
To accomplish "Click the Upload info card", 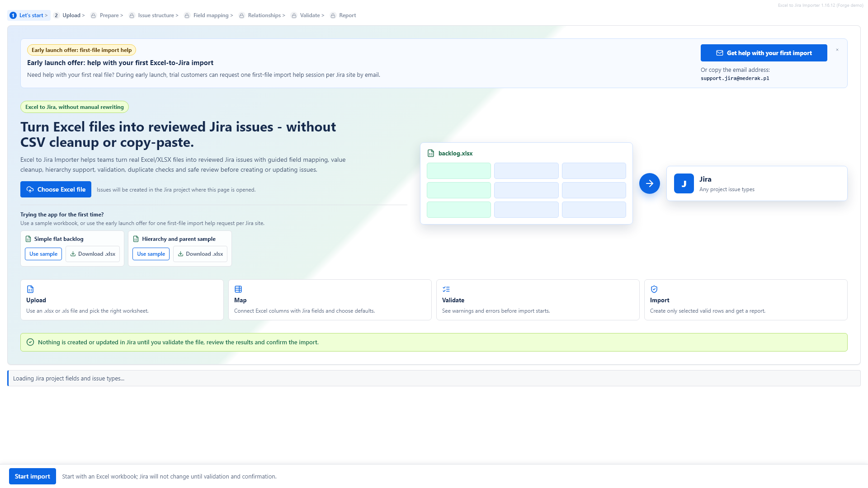I will pos(122,300).
